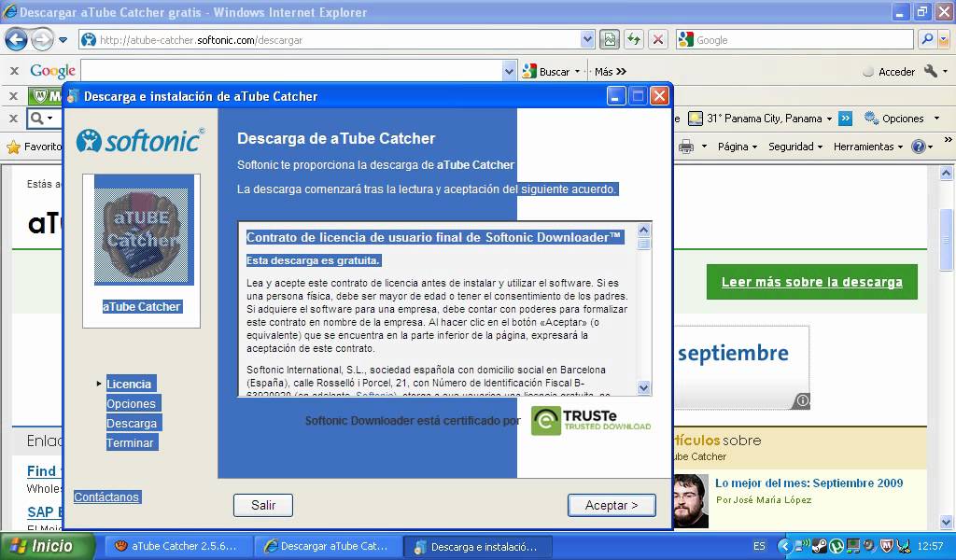This screenshot has width=956, height=560.
Task: Open Lo mejor del mes: Septiembre 2009
Action: click(x=809, y=483)
